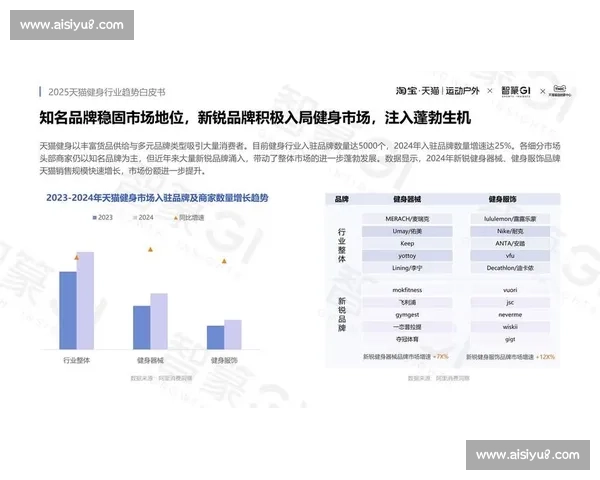This screenshot has width=600, height=480.
Task: Click the neverme table cell
Action: click(x=510, y=315)
